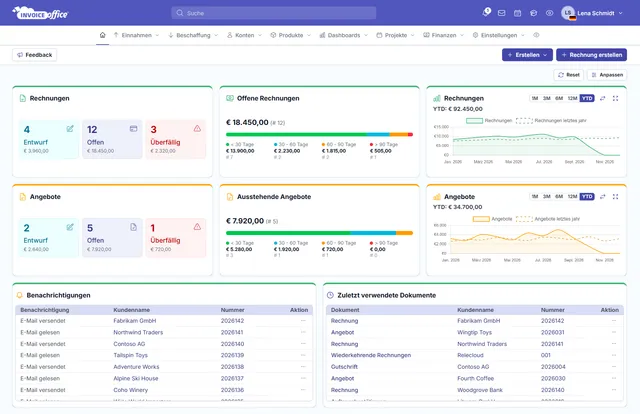Open the notifications bell in header
This screenshot has width=640, height=414.
[x=486, y=13]
